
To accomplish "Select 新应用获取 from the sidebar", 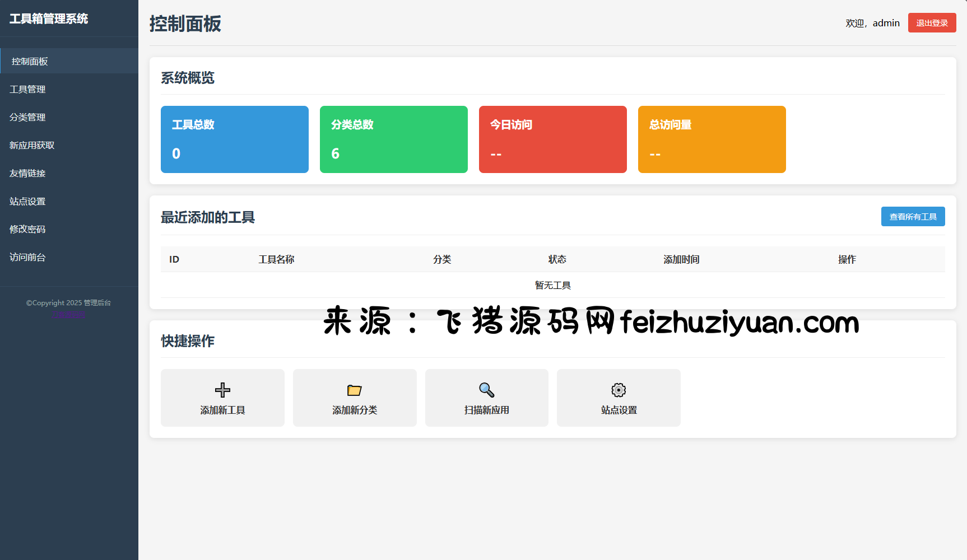I will (x=32, y=145).
